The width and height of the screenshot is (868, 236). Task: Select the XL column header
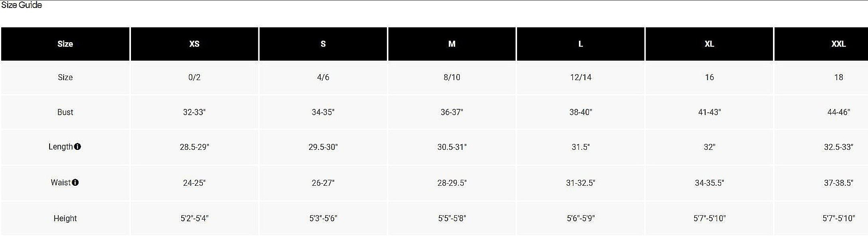(x=709, y=44)
